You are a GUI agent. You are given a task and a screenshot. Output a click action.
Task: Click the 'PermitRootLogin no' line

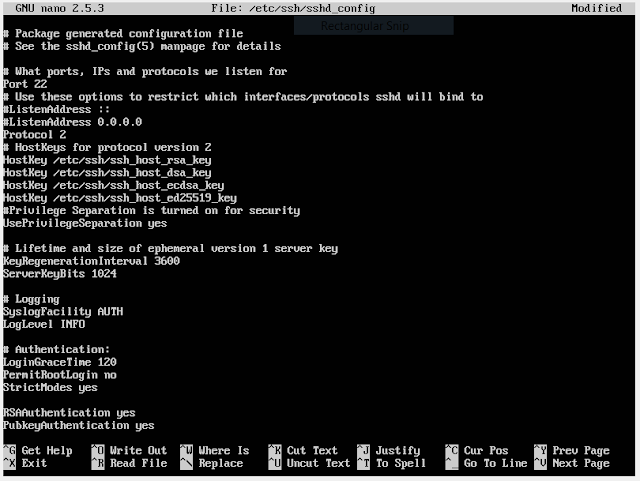pyautogui.click(x=60, y=375)
